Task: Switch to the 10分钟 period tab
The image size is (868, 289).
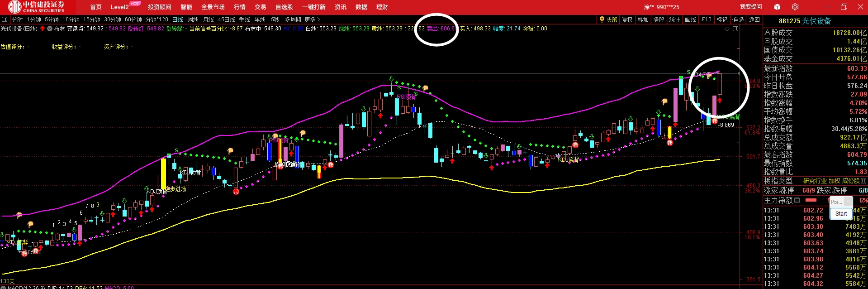Action: point(71,19)
